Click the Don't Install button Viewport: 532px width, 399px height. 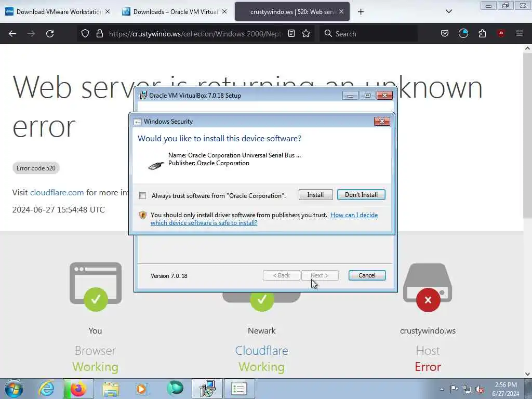[361, 195]
